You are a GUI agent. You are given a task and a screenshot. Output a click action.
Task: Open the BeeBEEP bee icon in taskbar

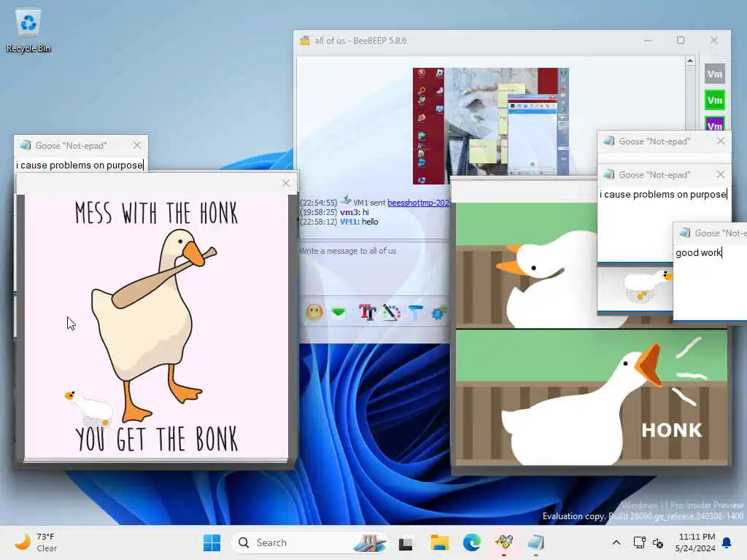click(504, 542)
